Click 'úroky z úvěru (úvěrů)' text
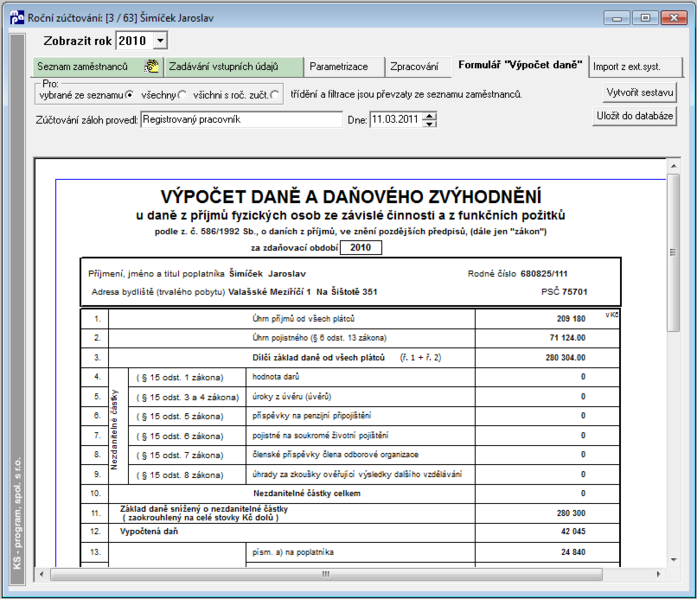 click(x=292, y=396)
